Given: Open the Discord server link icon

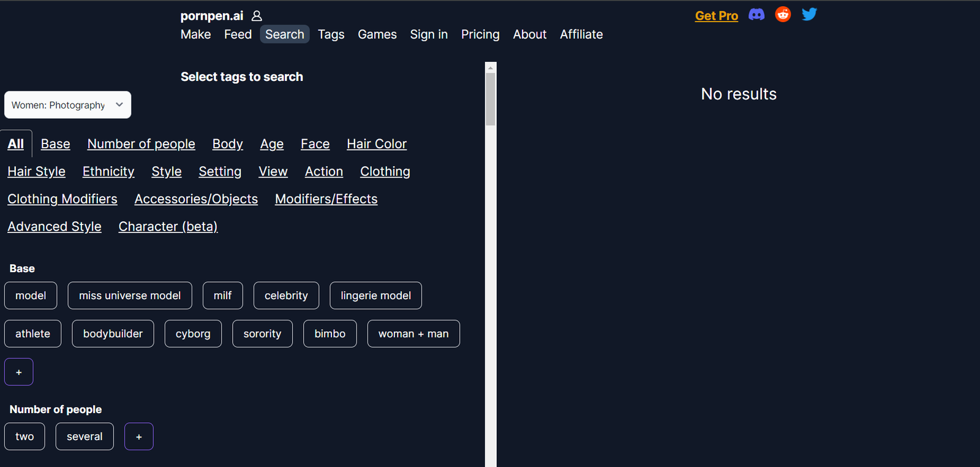Looking at the screenshot, I should point(756,15).
